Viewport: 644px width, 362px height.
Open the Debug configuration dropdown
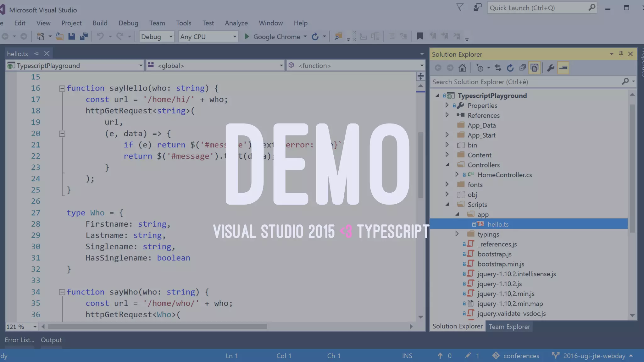[x=157, y=37]
